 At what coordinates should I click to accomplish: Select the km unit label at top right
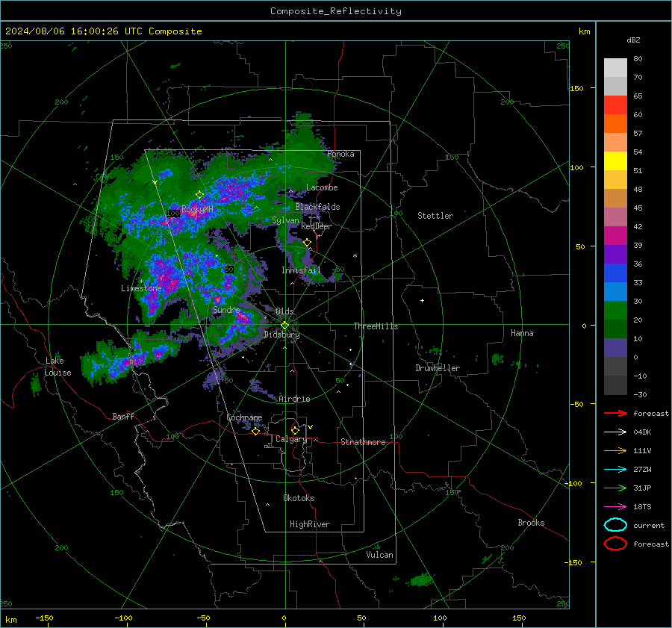tap(584, 31)
